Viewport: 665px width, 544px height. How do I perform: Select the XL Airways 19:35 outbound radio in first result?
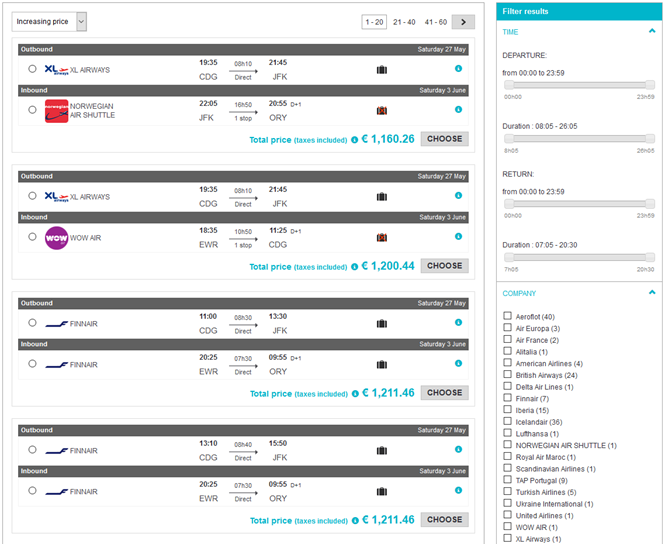coord(33,69)
